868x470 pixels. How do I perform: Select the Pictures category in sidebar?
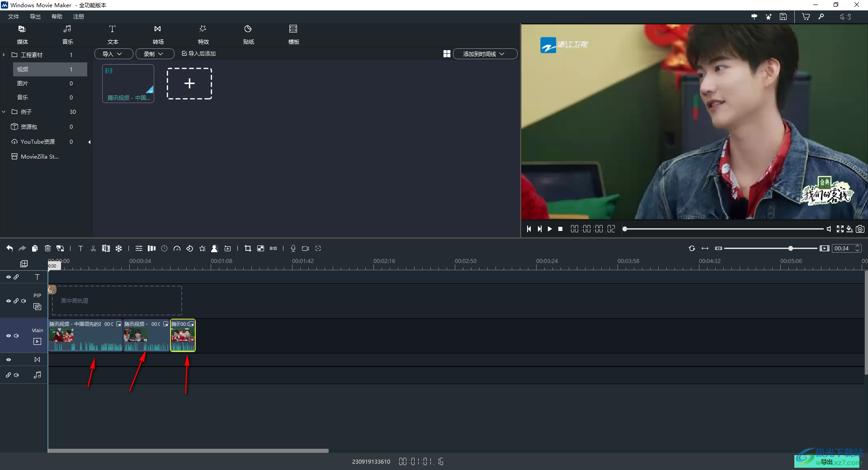[x=50, y=83]
